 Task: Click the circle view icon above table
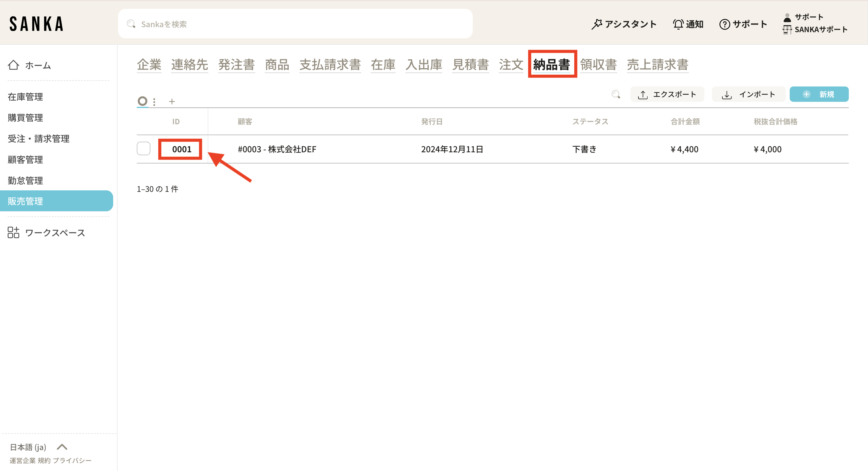pos(142,101)
